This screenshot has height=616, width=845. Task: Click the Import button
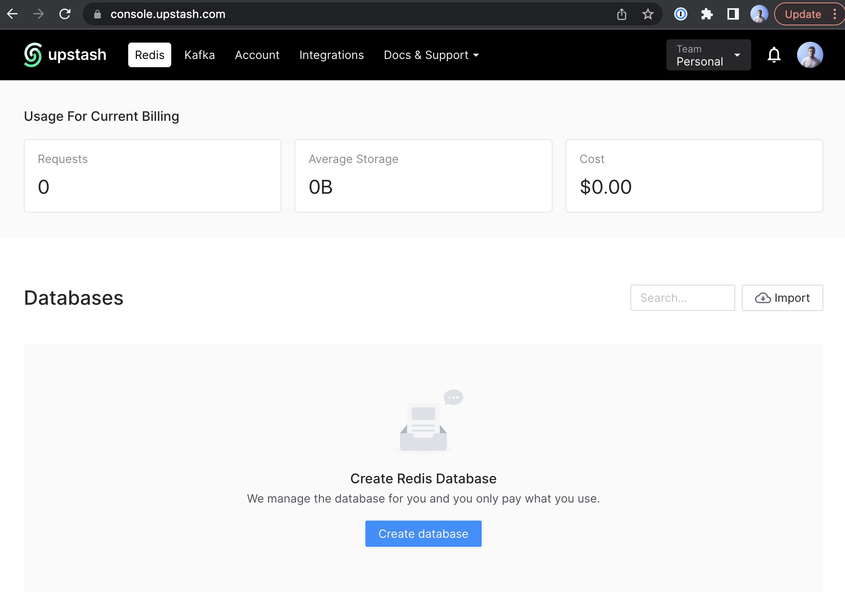coord(782,298)
